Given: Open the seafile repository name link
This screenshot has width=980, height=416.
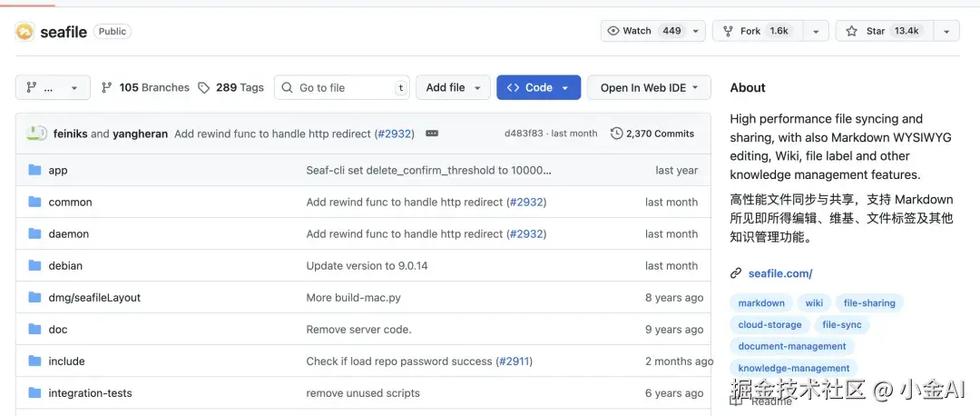Looking at the screenshot, I should coord(64,32).
